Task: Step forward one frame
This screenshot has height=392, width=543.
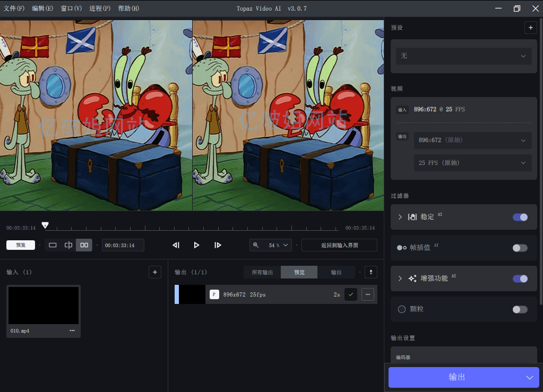Action: 218,245
